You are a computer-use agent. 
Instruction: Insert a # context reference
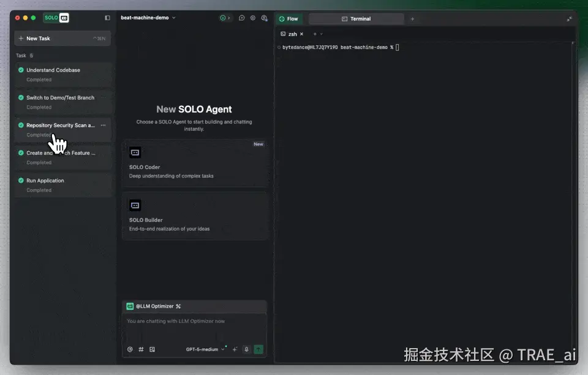point(141,349)
